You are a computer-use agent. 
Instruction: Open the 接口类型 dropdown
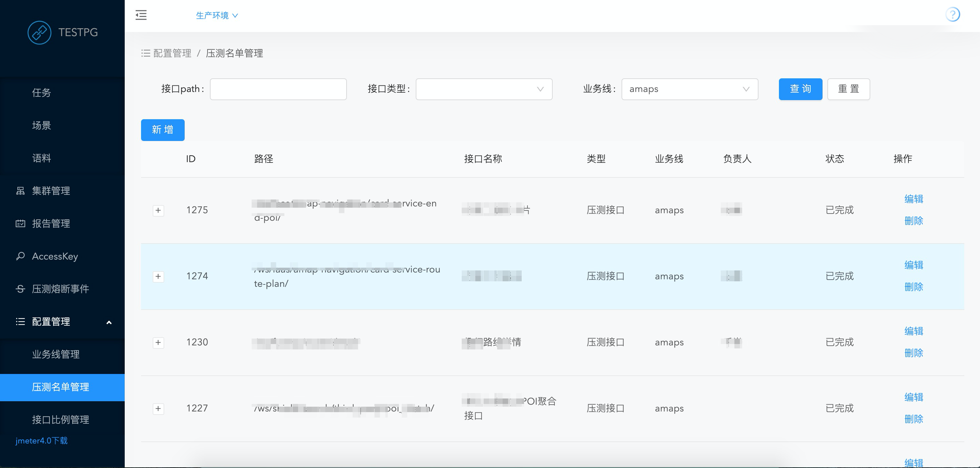[484, 89]
